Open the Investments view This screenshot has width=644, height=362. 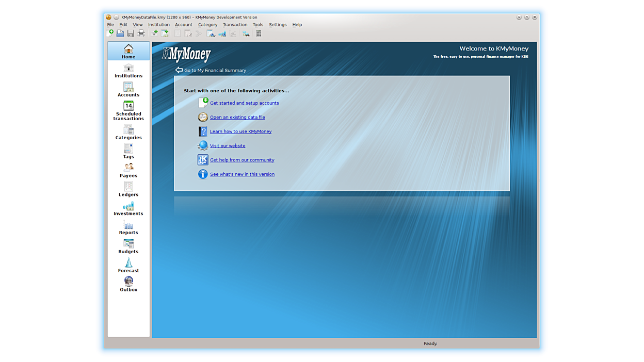tap(128, 208)
